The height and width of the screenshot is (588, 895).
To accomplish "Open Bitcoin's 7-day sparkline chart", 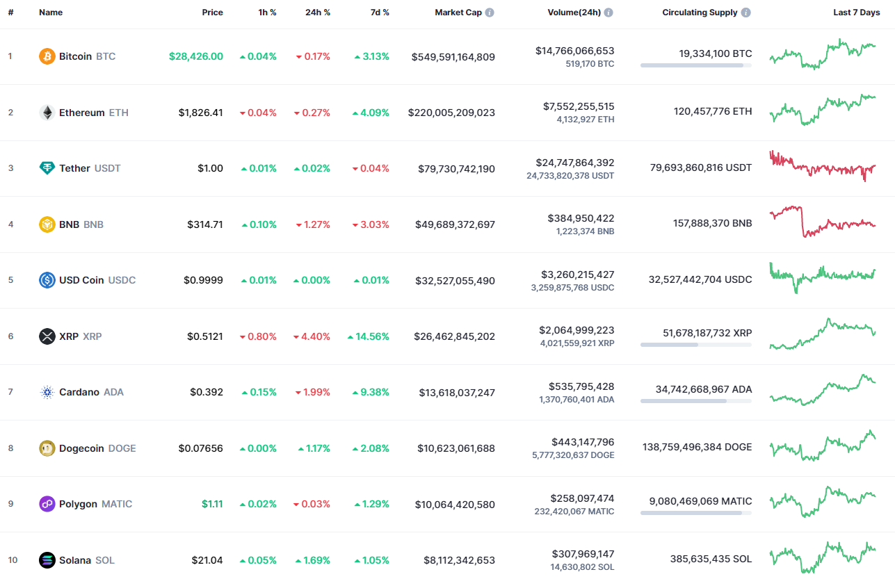I will pyautogui.click(x=823, y=55).
